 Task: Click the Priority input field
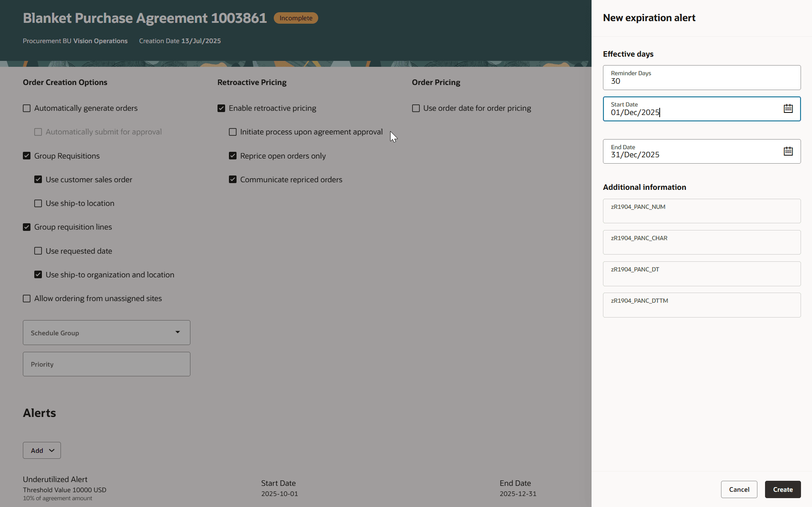tap(107, 364)
